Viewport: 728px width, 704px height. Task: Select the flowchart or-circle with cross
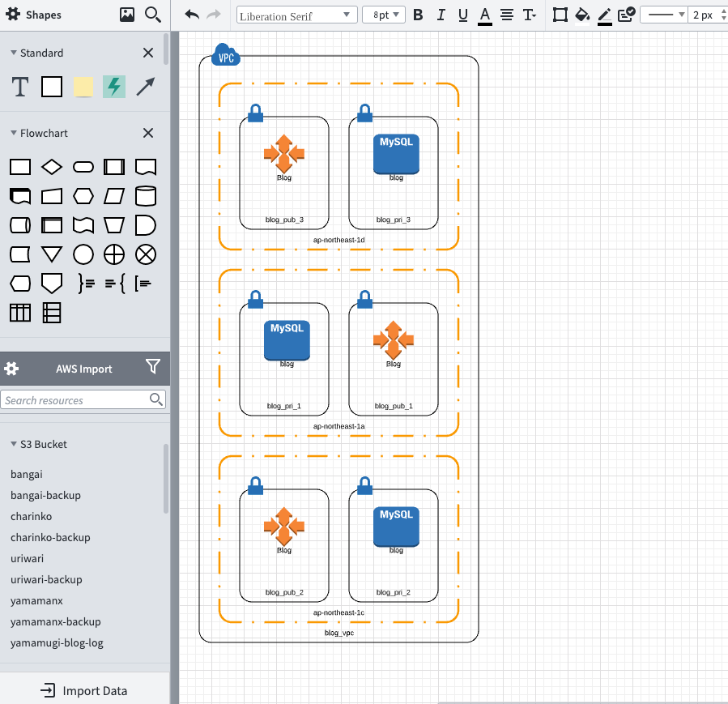pyautogui.click(x=113, y=254)
